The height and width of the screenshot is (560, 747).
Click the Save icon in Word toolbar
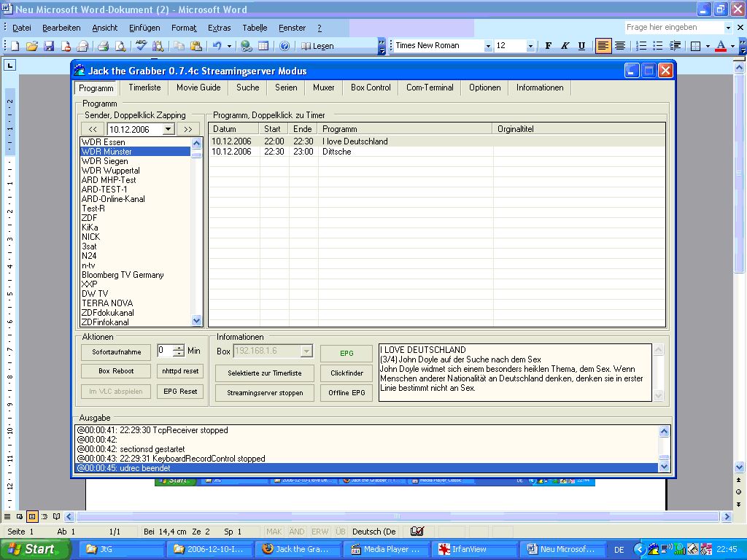pos(49,46)
